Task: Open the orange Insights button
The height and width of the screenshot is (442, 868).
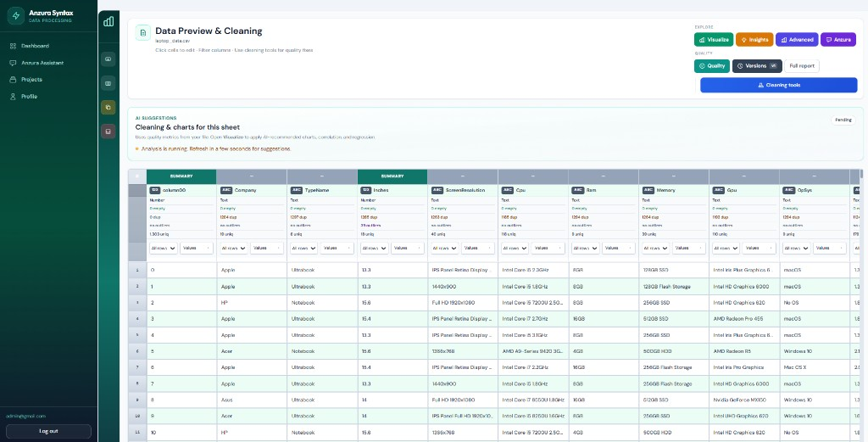Action: click(x=754, y=40)
